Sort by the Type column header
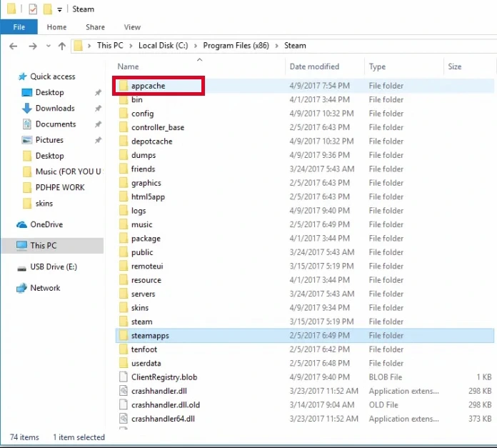Screen dimensions: 497x448 [x=377, y=66]
